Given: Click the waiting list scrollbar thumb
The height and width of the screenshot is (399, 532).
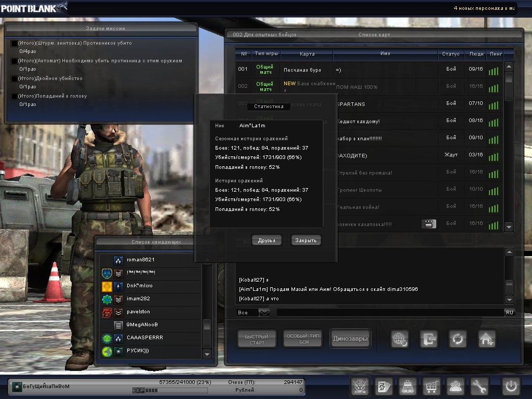Looking at the screenshot, I should coord(207,326).
